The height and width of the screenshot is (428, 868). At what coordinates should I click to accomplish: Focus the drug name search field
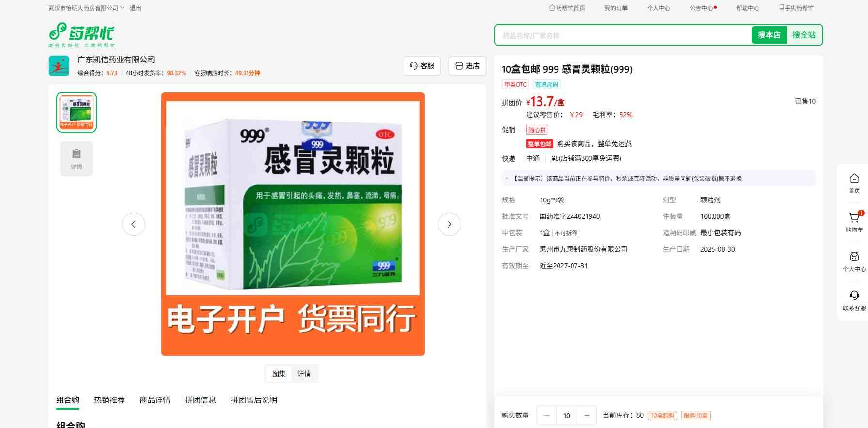(622, 35)
